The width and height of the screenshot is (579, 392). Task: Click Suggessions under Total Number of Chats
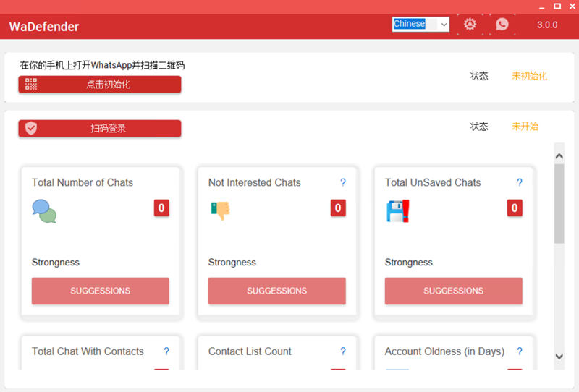(x=101, y=291)
